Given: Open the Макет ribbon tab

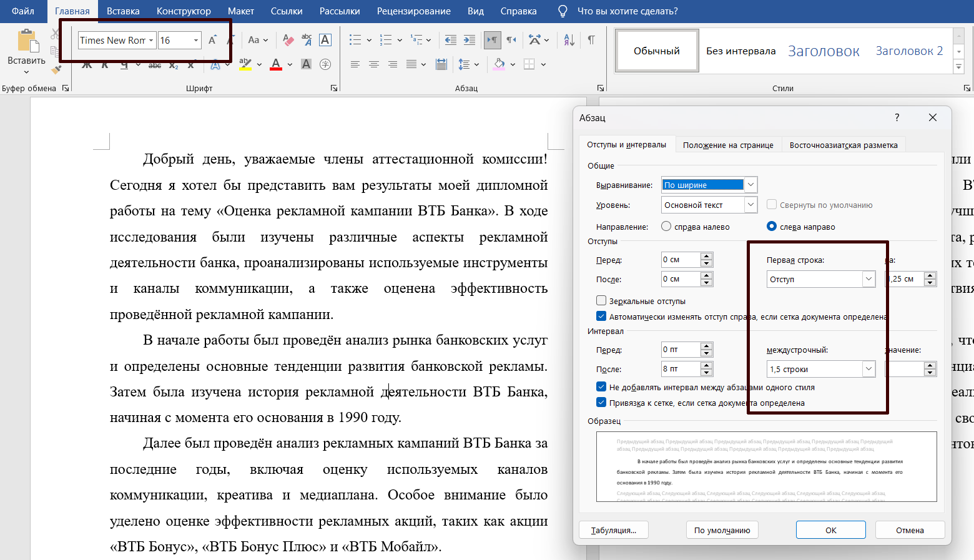Looking at the screenshot, I should click(241, 11).
